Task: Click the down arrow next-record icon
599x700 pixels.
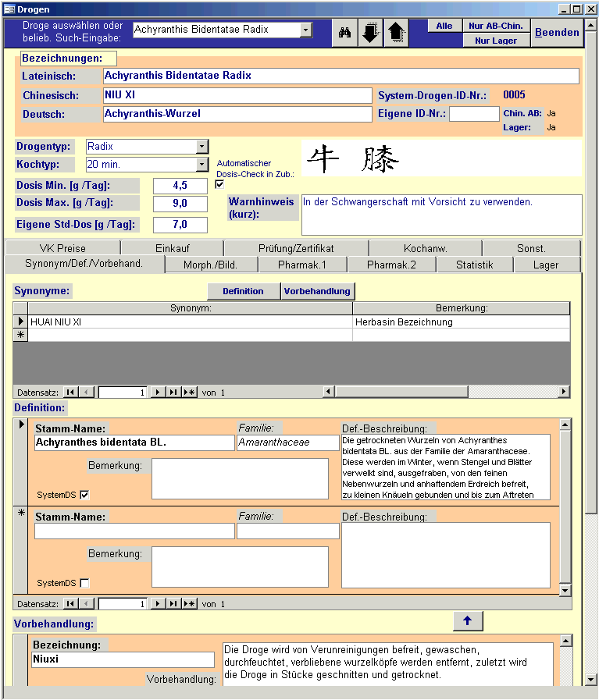Action: (370, 33)
